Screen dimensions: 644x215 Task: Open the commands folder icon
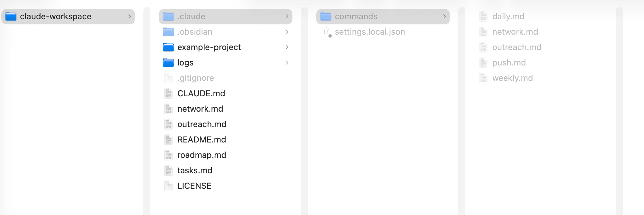click(x=325, y=16)
